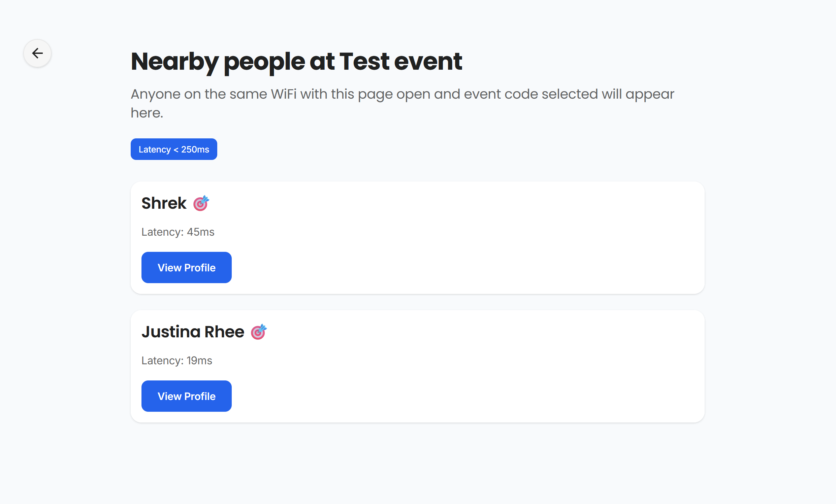
Task: Click the word "Anyone" starting the description
Action: [x=155, y=94]
